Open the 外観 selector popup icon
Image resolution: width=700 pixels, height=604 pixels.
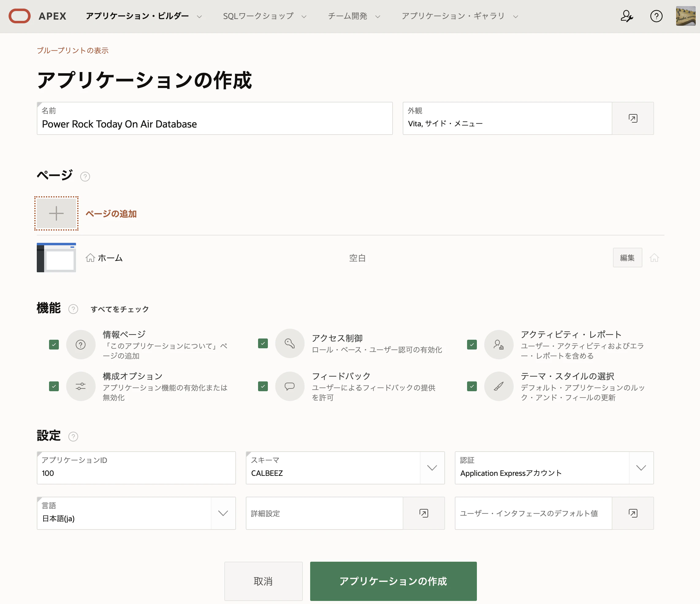[x=633, y=118]
